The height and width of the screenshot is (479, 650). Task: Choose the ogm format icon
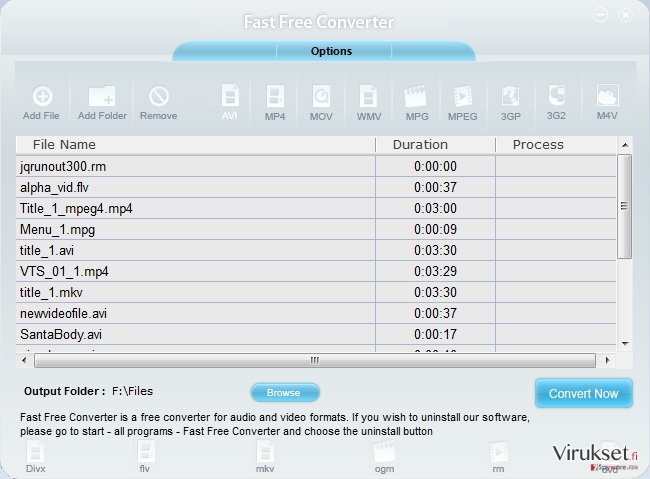pos(384,452)
